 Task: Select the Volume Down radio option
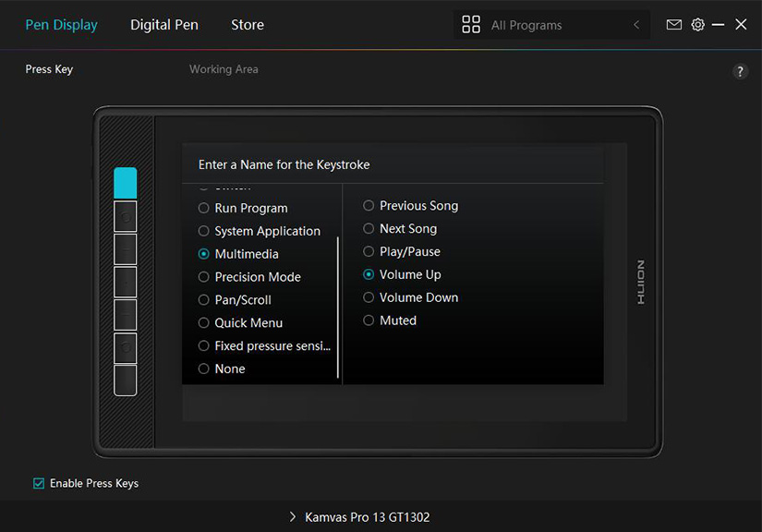pyautogui.click(x=369, y=297)
